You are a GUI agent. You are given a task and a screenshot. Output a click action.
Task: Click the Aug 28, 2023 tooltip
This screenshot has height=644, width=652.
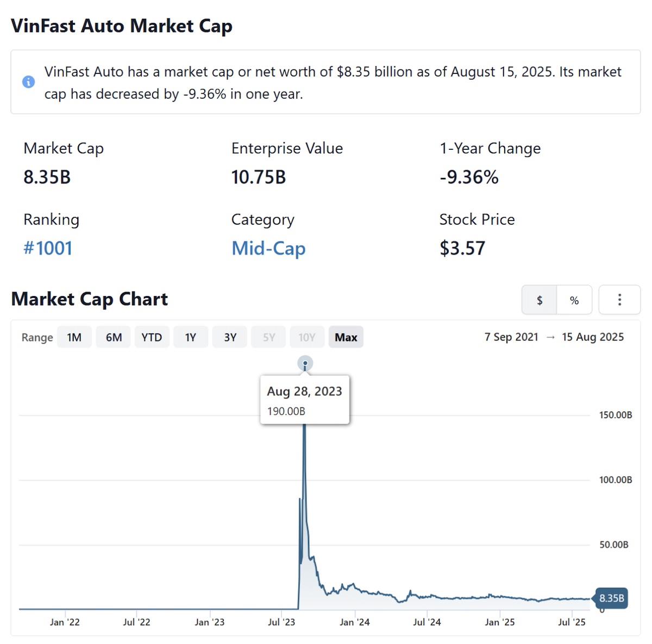pyautogui.click(x=305, y=400)
